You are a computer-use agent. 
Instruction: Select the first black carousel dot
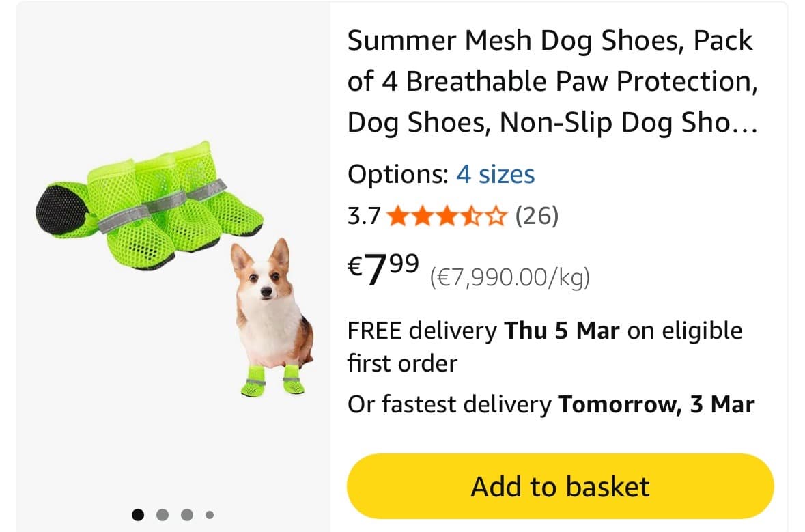(x=138, y=514)
